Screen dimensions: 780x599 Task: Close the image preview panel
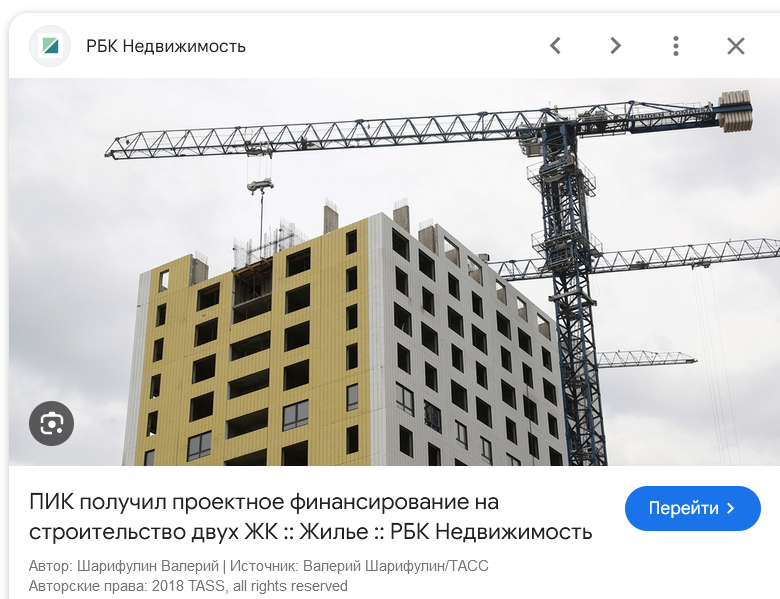tap(736, 46)
